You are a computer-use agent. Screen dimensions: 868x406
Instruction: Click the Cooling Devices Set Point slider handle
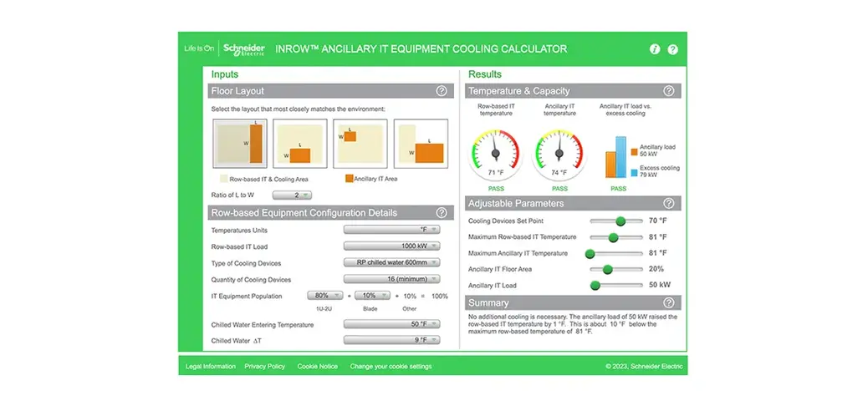click(x=620, y=221)
